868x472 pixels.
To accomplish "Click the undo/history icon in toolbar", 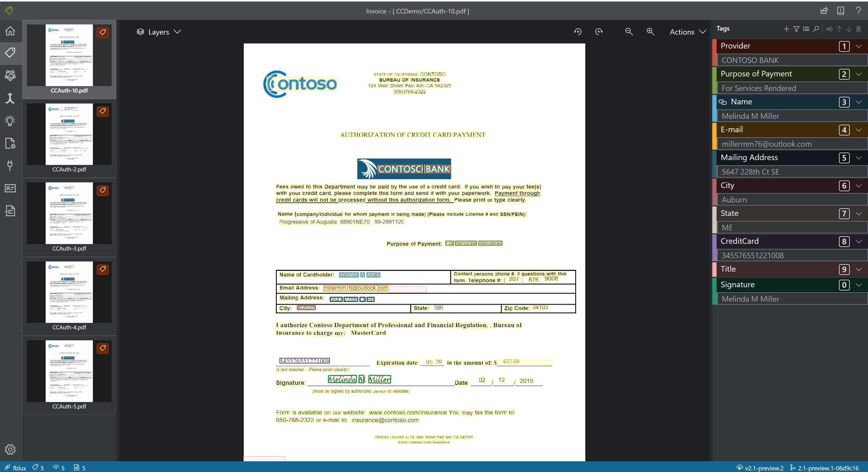I will [x=578, y=31].
